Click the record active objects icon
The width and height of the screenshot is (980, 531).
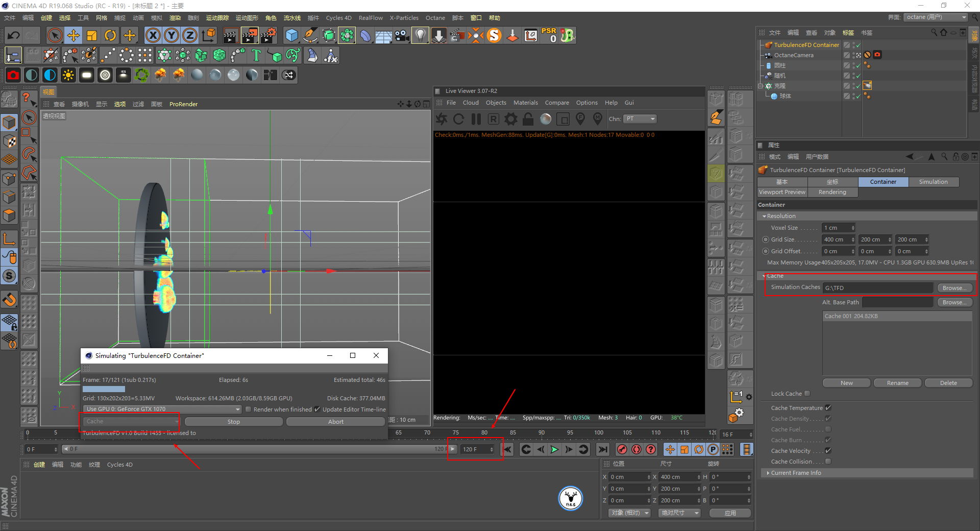(x=622, y=449)
